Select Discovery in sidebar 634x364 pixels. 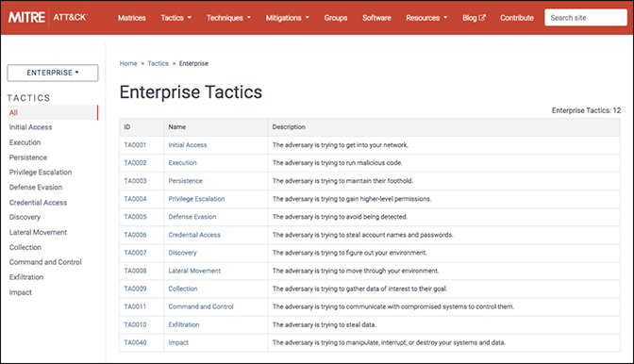25,217
